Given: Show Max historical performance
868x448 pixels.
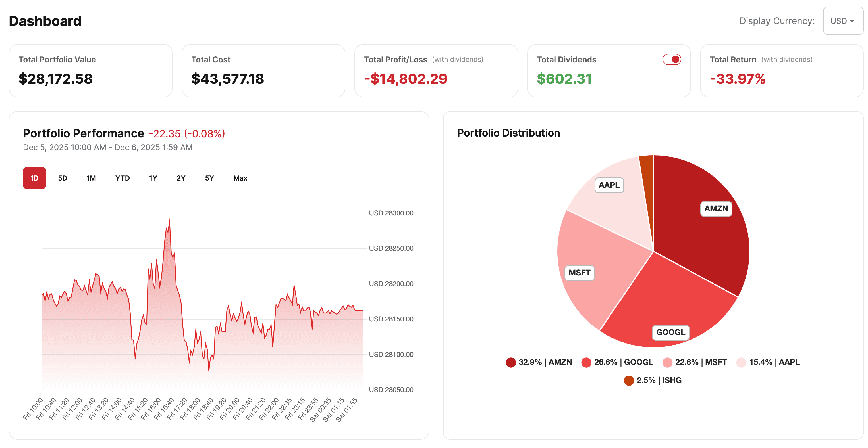Looking at the screenshot, I should point(240,178).
